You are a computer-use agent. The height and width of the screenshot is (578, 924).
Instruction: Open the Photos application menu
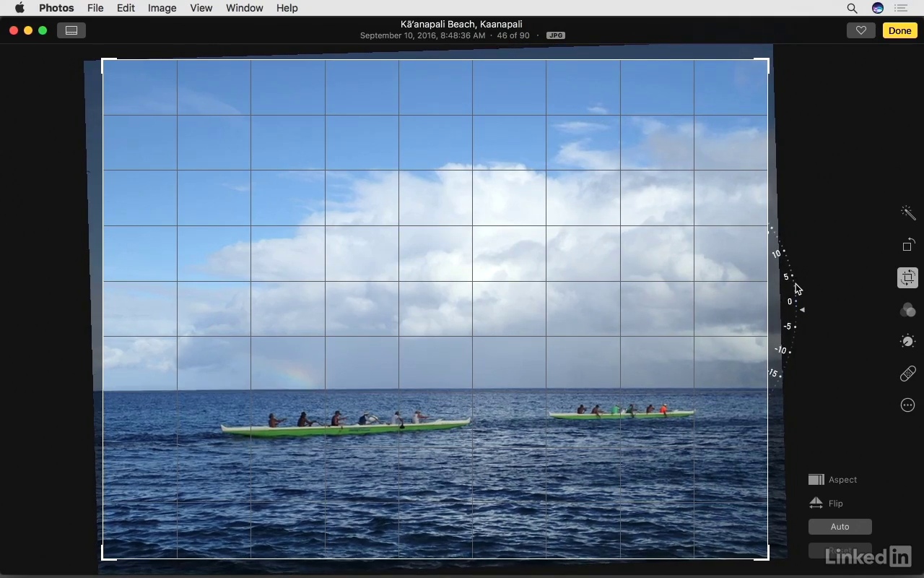click(56, 8)
